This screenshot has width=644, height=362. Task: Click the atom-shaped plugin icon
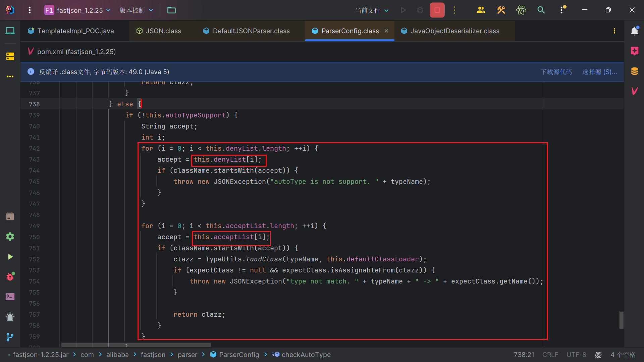[521, 10]
